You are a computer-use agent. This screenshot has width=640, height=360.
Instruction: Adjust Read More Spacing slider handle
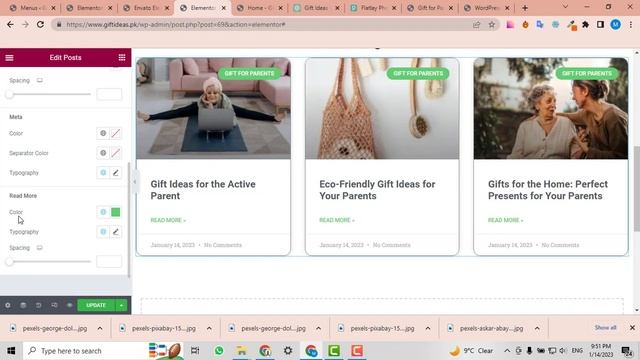[9, 262]
